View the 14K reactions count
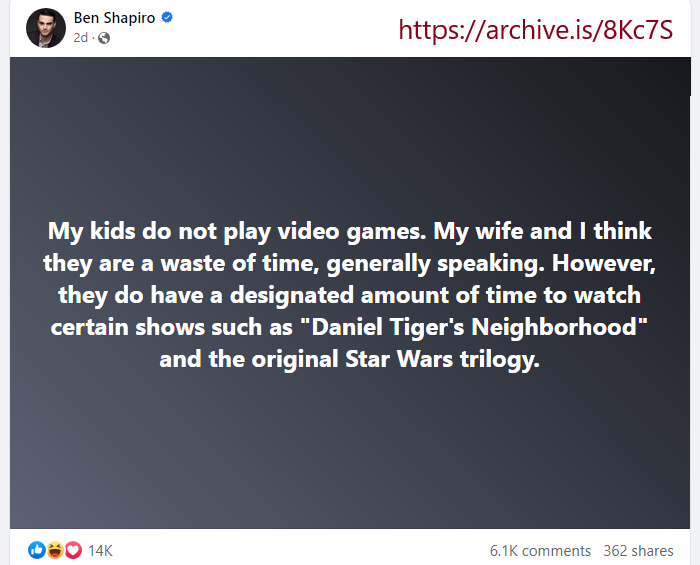 pos(101,551)
